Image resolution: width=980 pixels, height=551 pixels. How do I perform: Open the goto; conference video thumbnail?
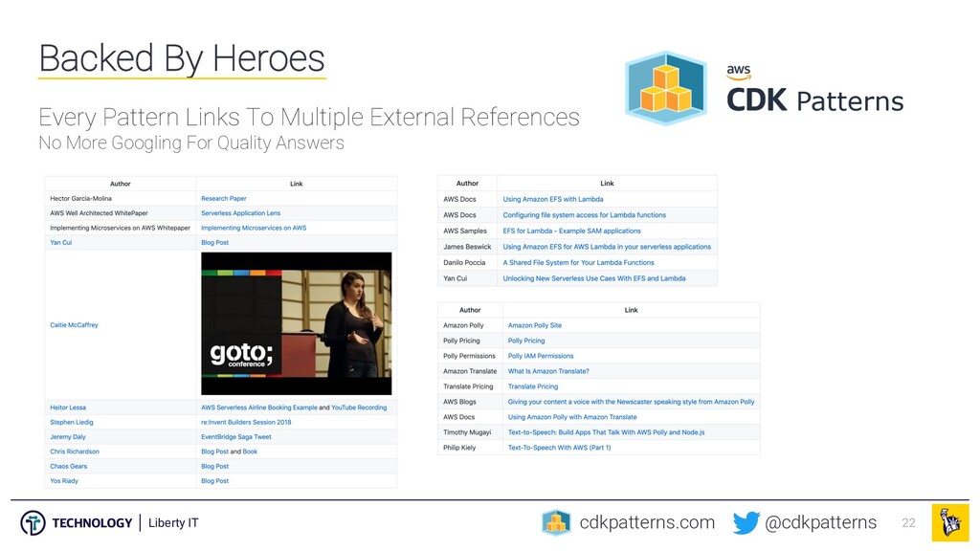click(297, 323)
